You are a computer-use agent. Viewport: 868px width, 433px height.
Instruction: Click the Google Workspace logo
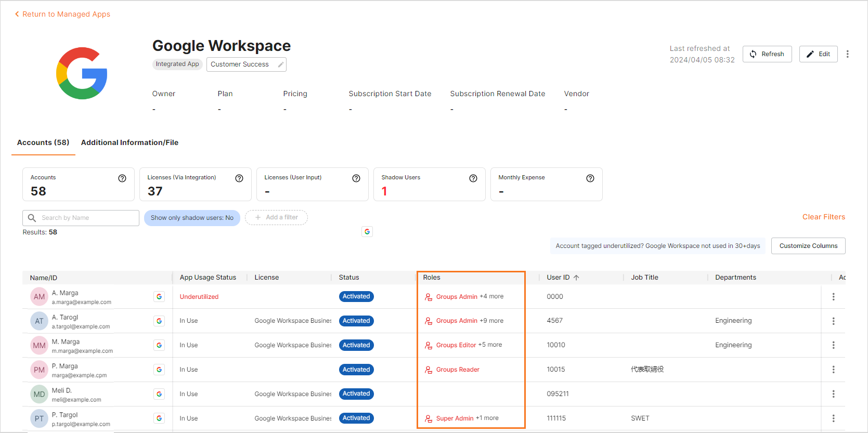82,73
